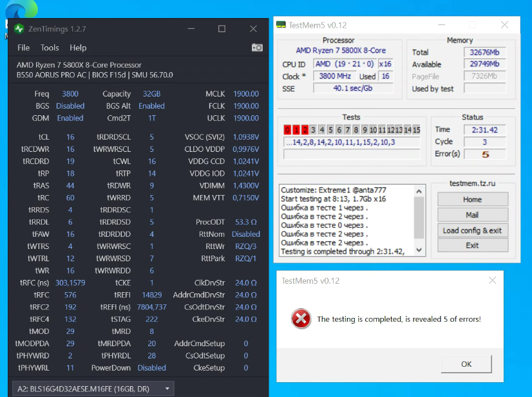Click the ZenTimings screenshot camera icon

(257, 48)
